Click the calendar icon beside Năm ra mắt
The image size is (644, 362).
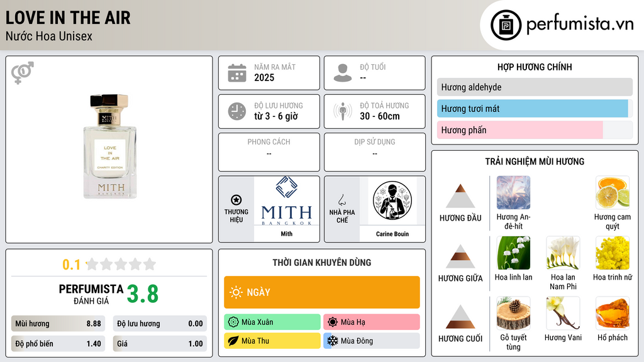pos(237,73)
